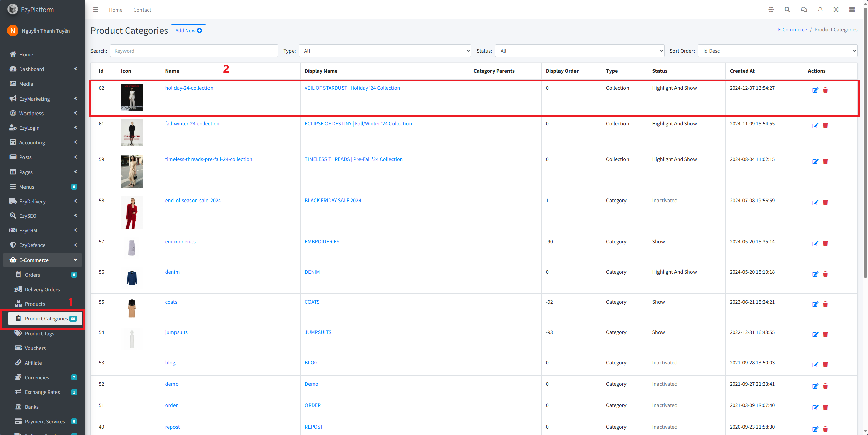868x435 pixels.
Task: Click the globe language icon in header
Action: pos(771,10)
